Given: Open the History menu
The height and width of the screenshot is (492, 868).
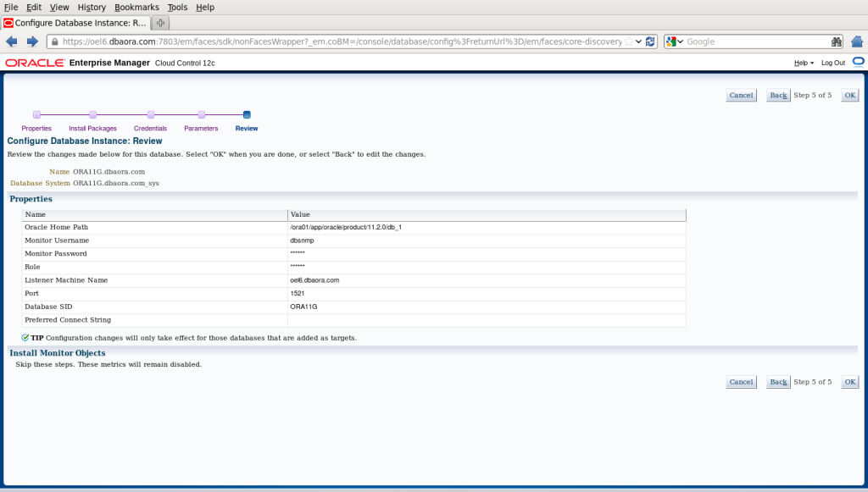Looking at the screenshot, I should 92,7.
